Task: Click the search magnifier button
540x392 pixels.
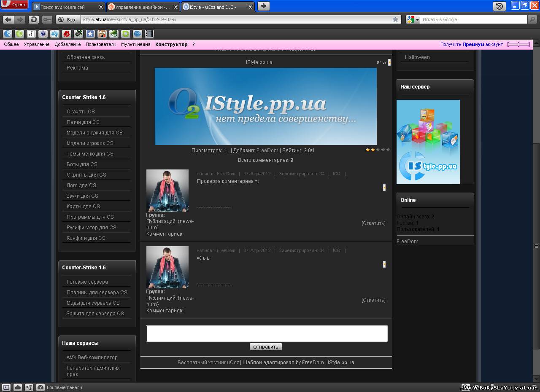Action: tap(533, 19)
